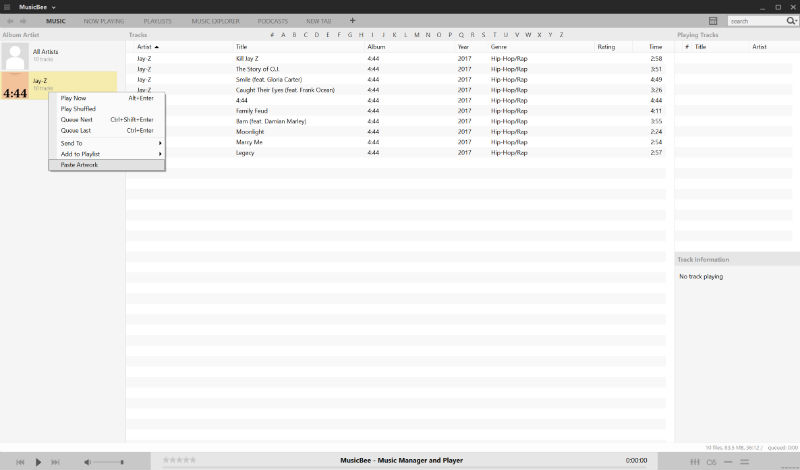The width and height of the screenshot is (800, 470).
Task: Skip to the next track
Action: (55, 461)
